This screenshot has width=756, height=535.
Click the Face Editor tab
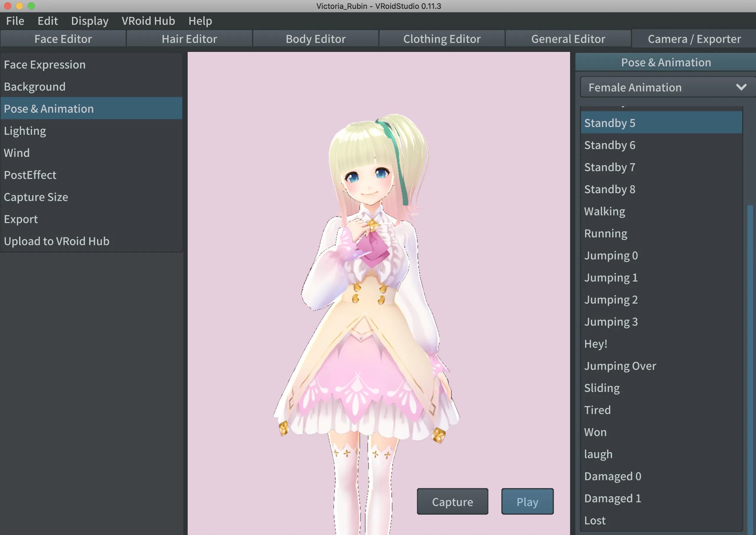[63, 39]
